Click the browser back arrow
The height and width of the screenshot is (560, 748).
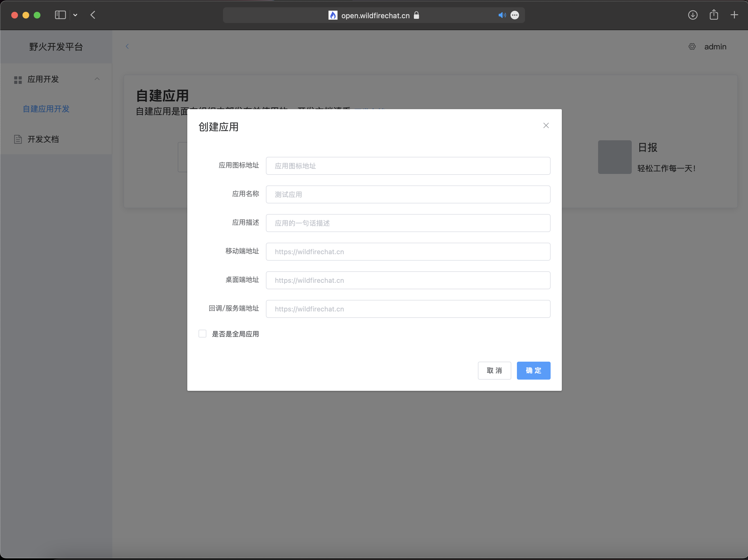[x=93, y=15]
